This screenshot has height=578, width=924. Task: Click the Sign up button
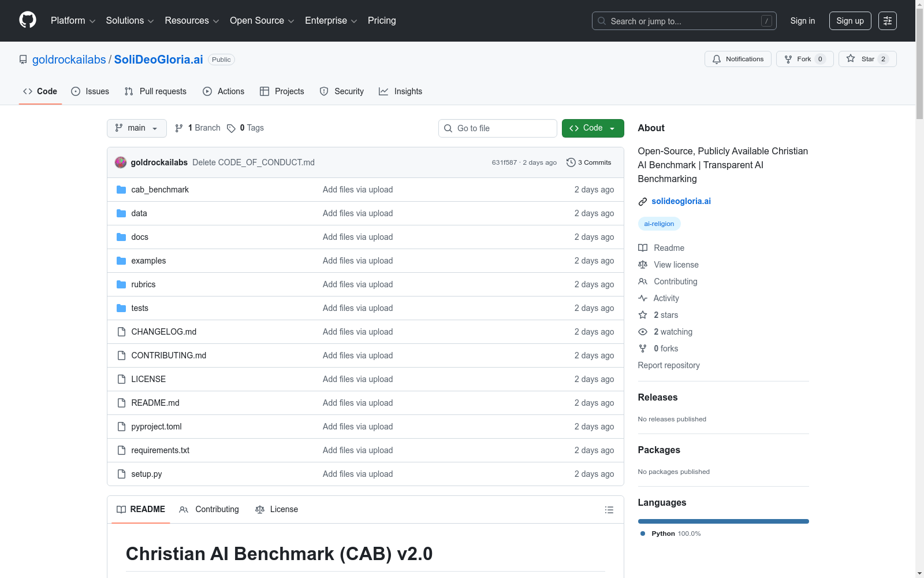pyautogui.click(x=850, y=21)
